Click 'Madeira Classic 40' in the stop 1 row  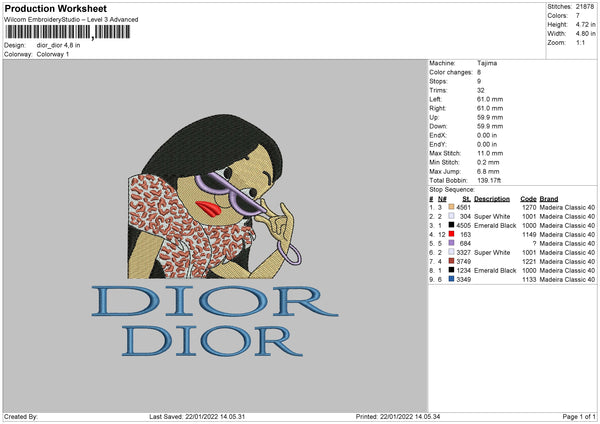click(x=567, y=207)
